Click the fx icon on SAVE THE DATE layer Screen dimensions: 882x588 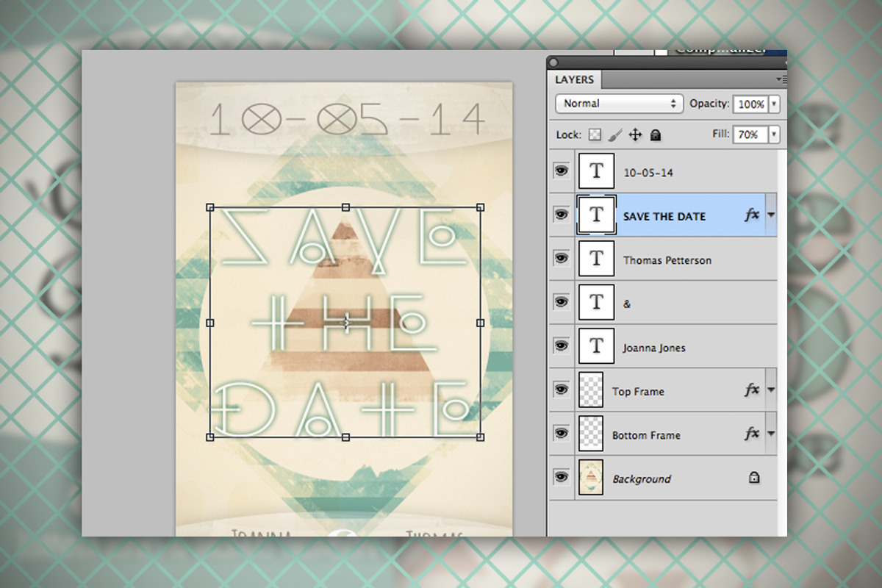click(x=751, y=215)
